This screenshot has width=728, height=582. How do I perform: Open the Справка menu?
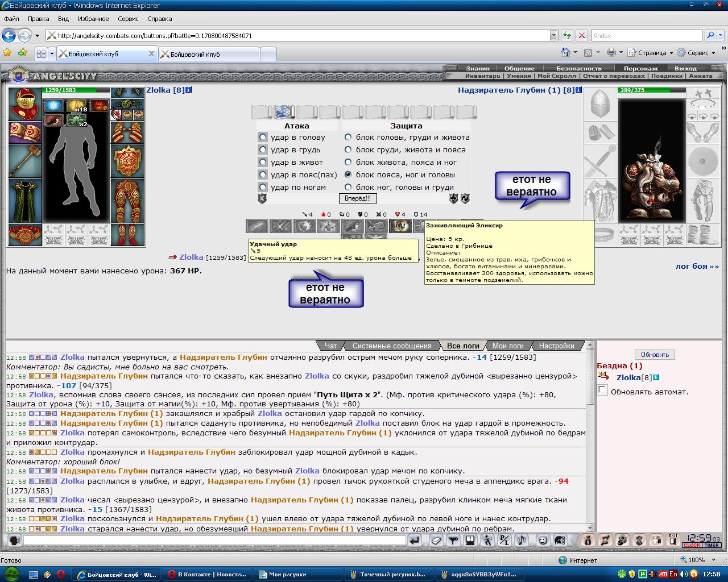coord(159,19)
